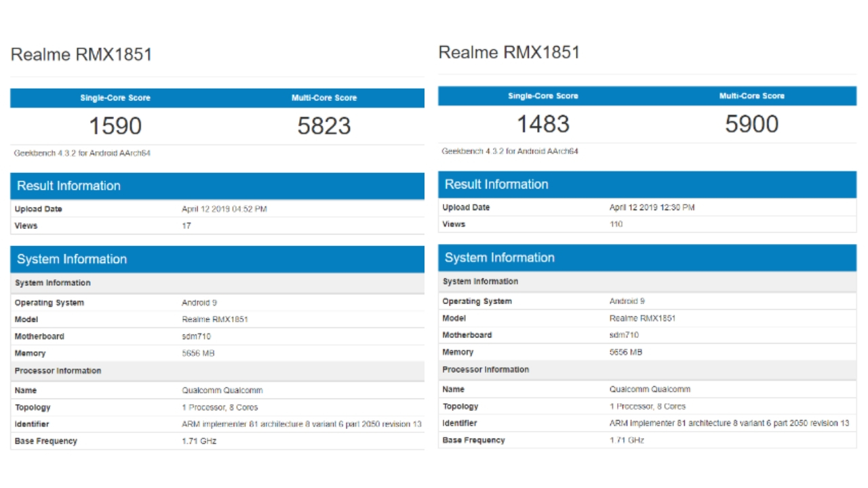The height and width of the screenshot is (488, 868).
Task: Click Processor Information subheading in right panel
Action: [486, 369]
